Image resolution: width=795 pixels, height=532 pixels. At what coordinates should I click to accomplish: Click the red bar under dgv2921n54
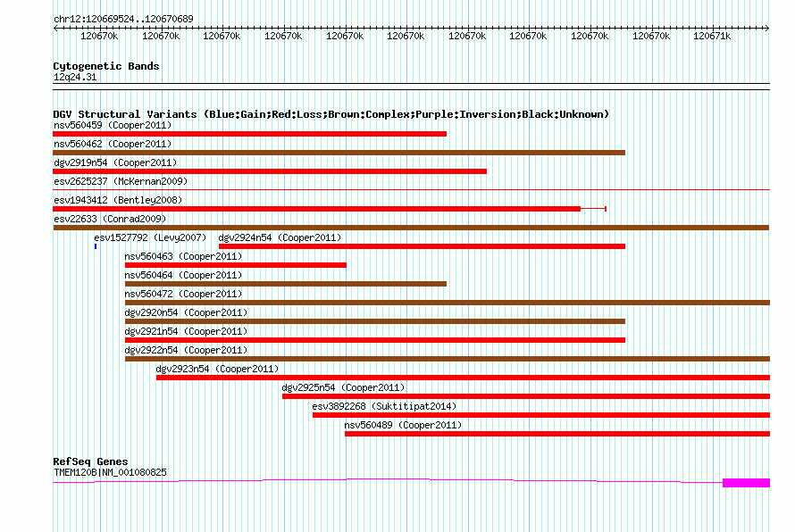(x=374, y=340)
